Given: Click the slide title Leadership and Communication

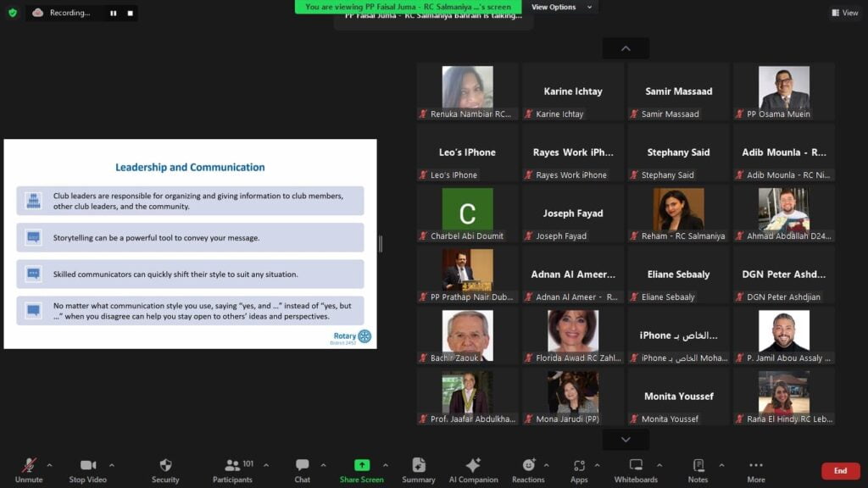Looking at the screenshot, I should pos(190,167).
